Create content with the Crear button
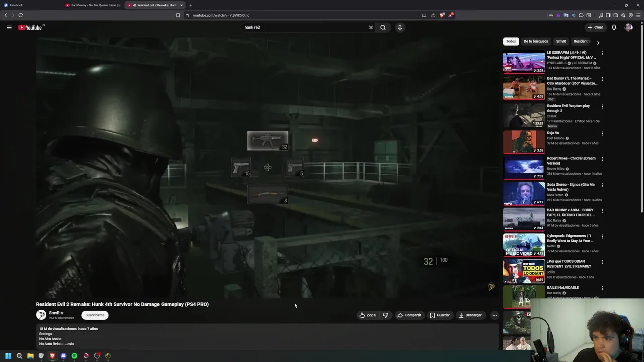Screen dimensions: 644x362 tap(595, 27)
